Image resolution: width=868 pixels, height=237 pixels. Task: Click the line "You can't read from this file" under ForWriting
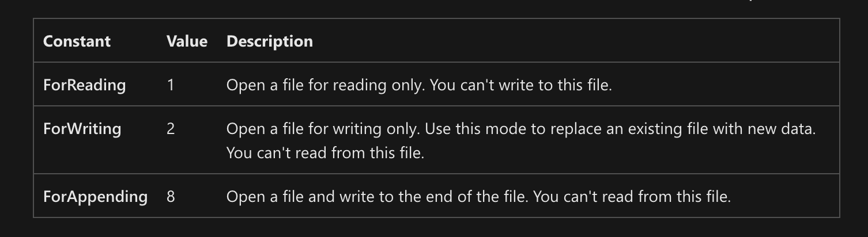[325, 154]
